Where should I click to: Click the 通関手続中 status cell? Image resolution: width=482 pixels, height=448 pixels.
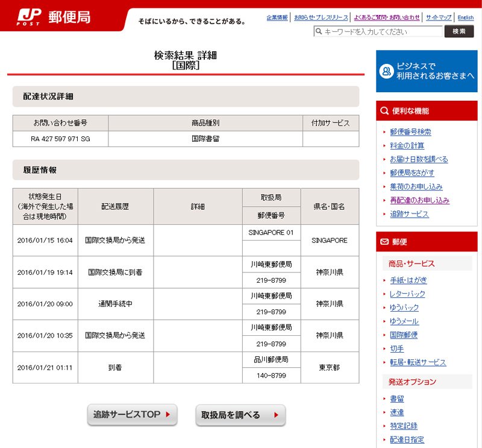(x=115, y=304)
